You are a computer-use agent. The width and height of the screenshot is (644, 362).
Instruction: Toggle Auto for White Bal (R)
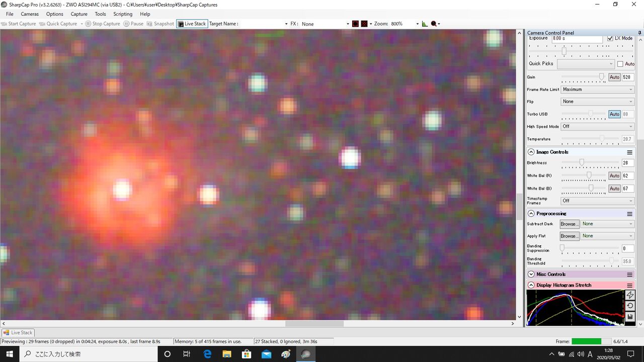pyautogui.click(x=614, y=176)
